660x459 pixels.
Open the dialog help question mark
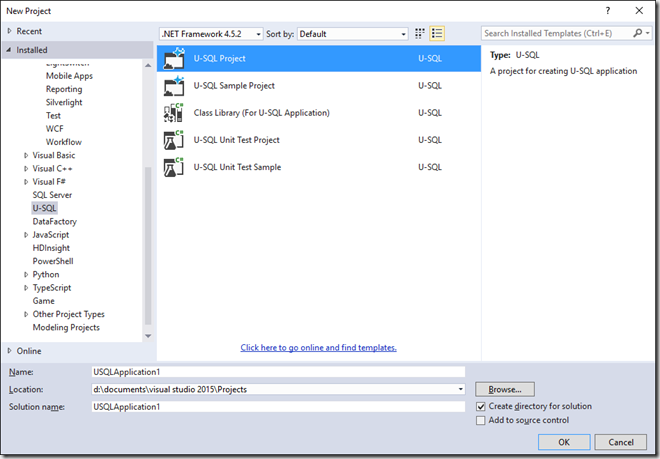point(608,11)
